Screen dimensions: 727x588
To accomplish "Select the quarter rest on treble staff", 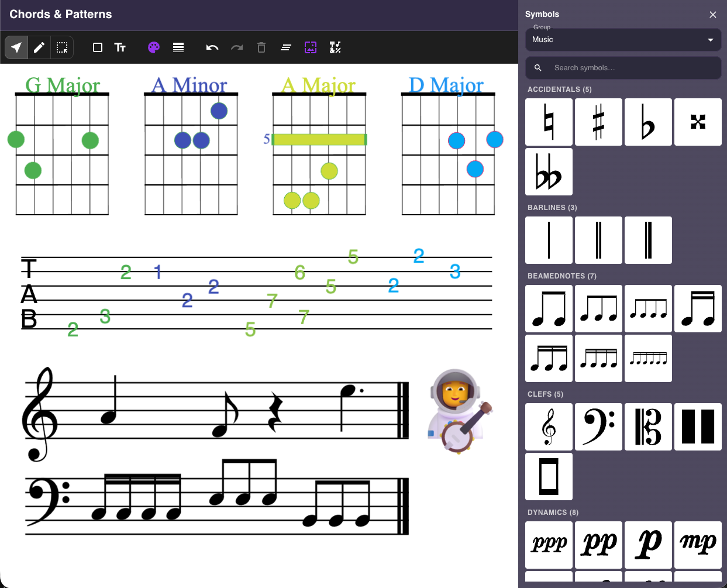I will tap(275, 412).
